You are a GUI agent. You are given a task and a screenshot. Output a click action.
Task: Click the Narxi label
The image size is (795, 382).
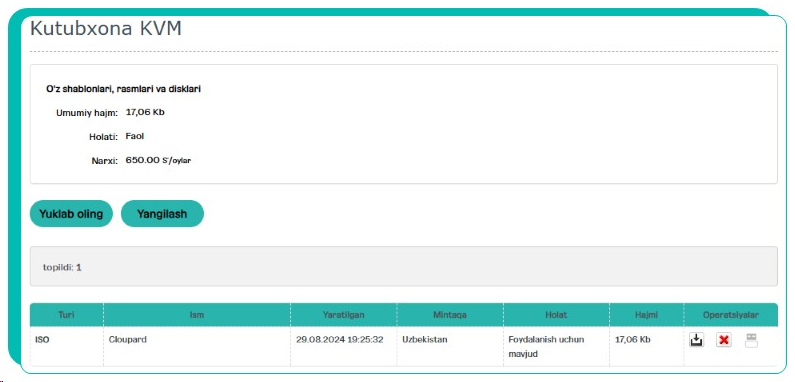click(104, 161)
